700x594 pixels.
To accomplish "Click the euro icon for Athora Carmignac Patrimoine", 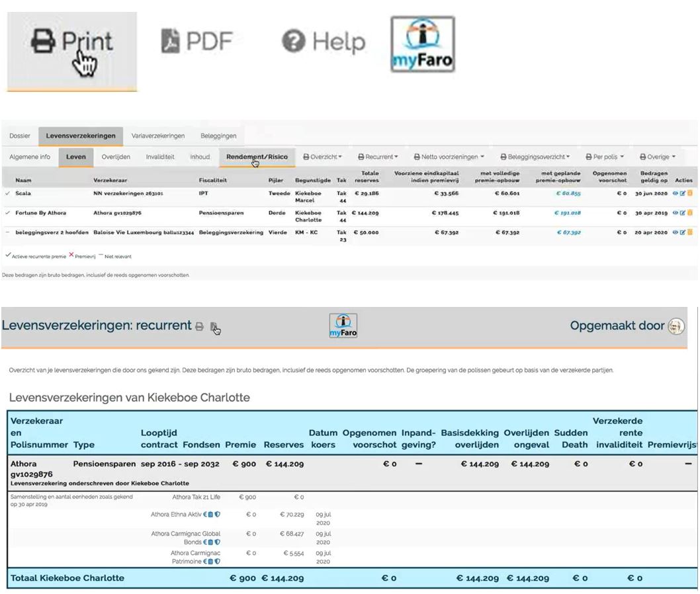I will [x=205, y=562].
